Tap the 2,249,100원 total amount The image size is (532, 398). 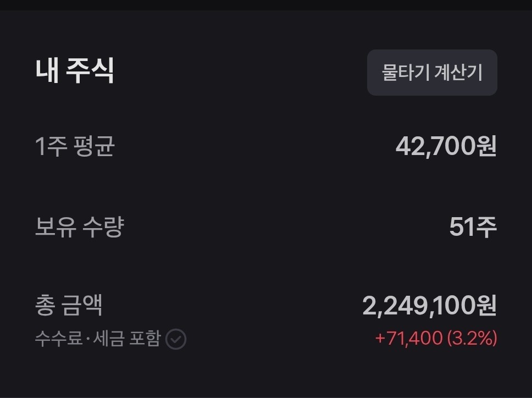tap(429, 306)
